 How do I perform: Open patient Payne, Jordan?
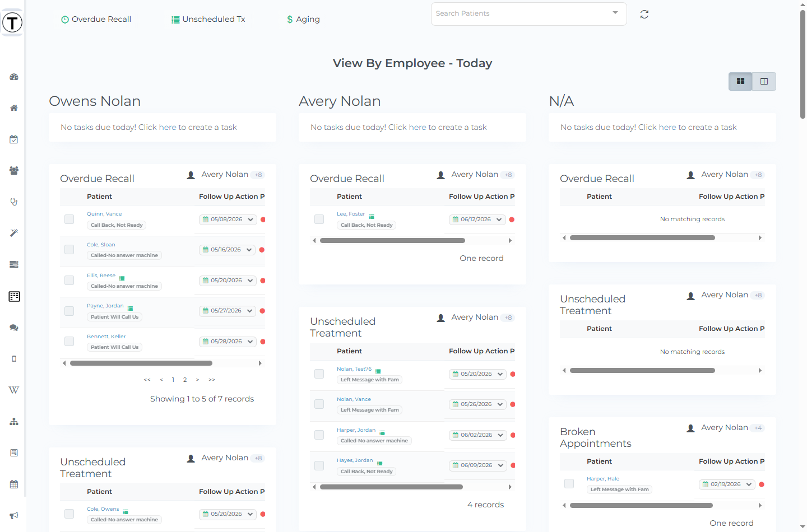tap(105, 306)
